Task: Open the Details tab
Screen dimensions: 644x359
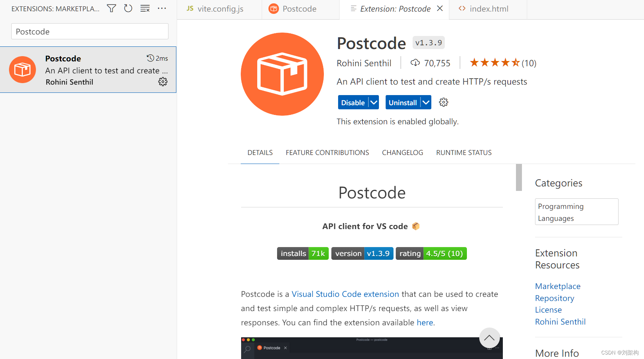Action: click(260, 153)
